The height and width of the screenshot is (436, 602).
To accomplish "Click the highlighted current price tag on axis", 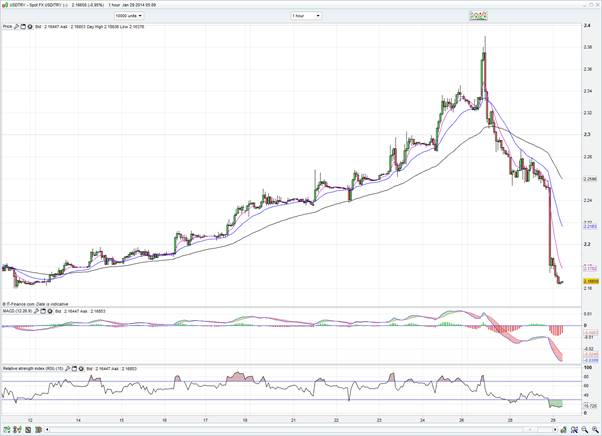I will pos(591,282).
